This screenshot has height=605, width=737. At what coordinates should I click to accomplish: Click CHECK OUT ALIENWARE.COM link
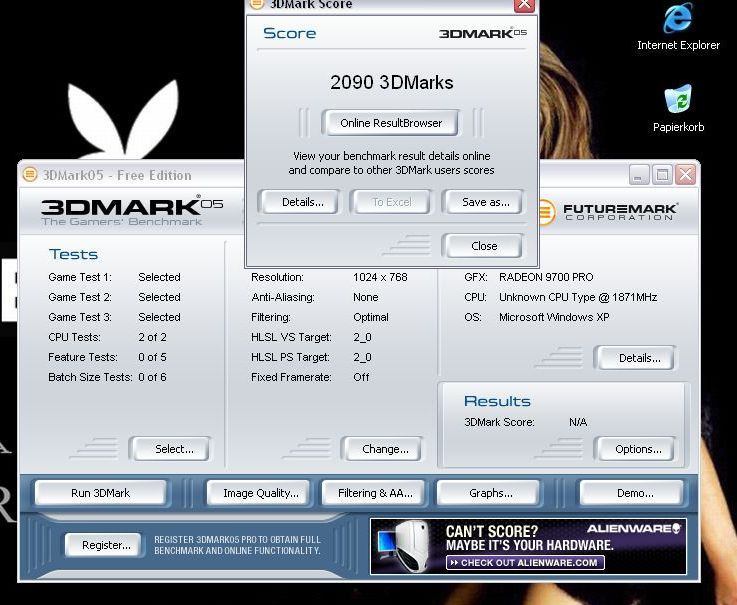tap(525, 563)
